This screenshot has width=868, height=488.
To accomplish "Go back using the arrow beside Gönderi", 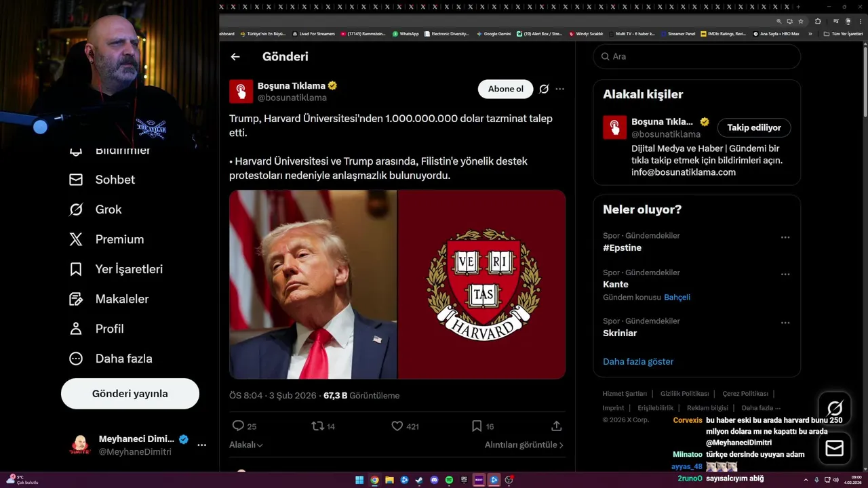I will pos(235,57).
